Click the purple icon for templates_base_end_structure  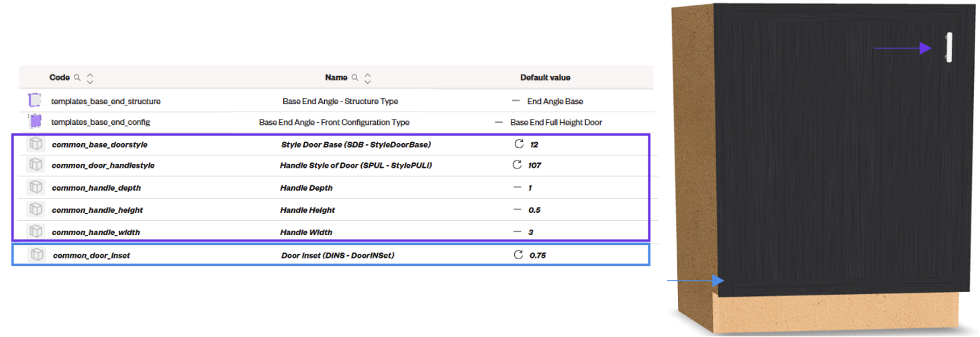pyautogui.click(x=35, y=101)
